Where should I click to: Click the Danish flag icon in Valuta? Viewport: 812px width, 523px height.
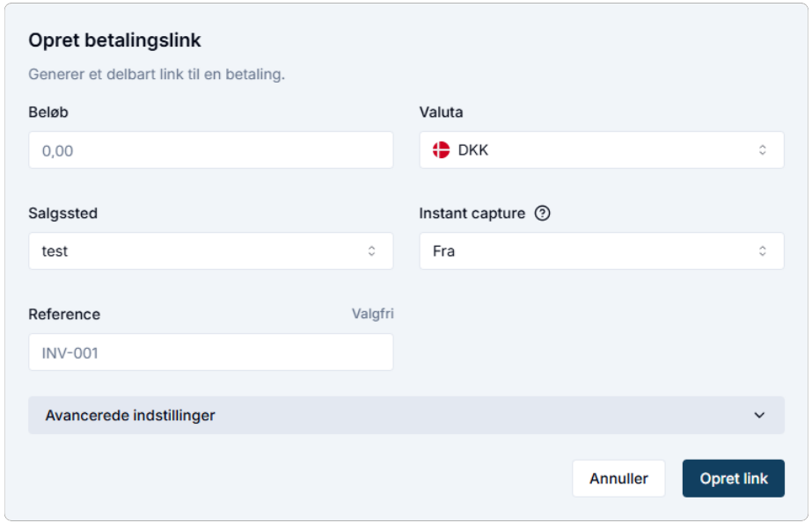pos(441,150)
